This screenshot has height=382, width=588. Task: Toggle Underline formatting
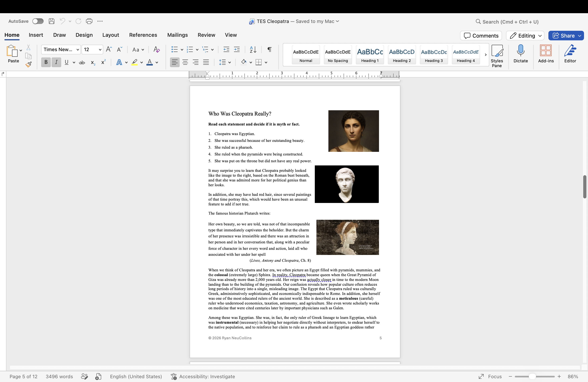click(66, 62)
